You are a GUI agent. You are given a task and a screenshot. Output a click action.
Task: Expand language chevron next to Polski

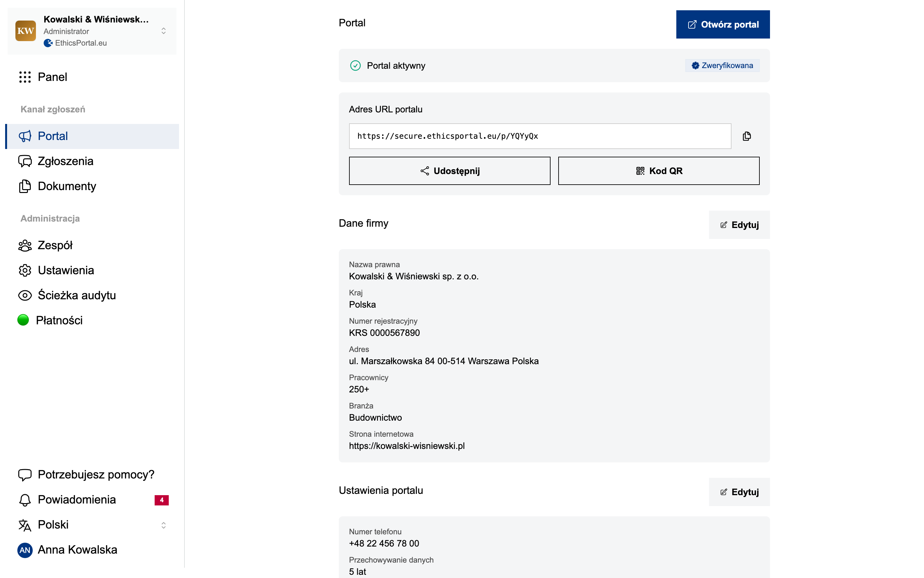coord(163,525)
